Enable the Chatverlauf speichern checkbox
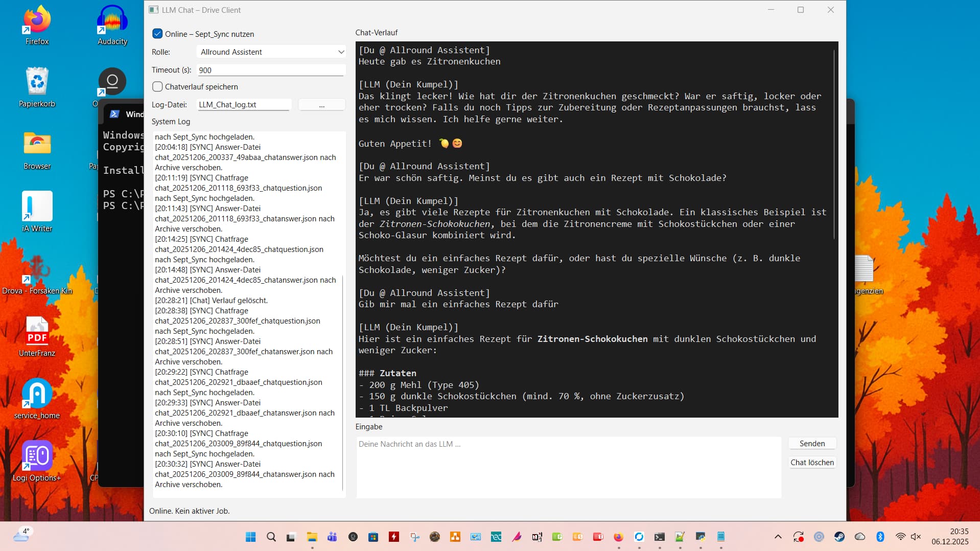Screen dimensions: 980x551 pyautogui.click(x=157, y=86)
